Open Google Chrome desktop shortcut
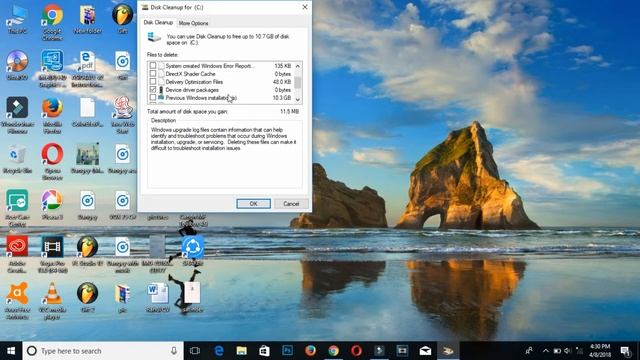 pos(52,22)
